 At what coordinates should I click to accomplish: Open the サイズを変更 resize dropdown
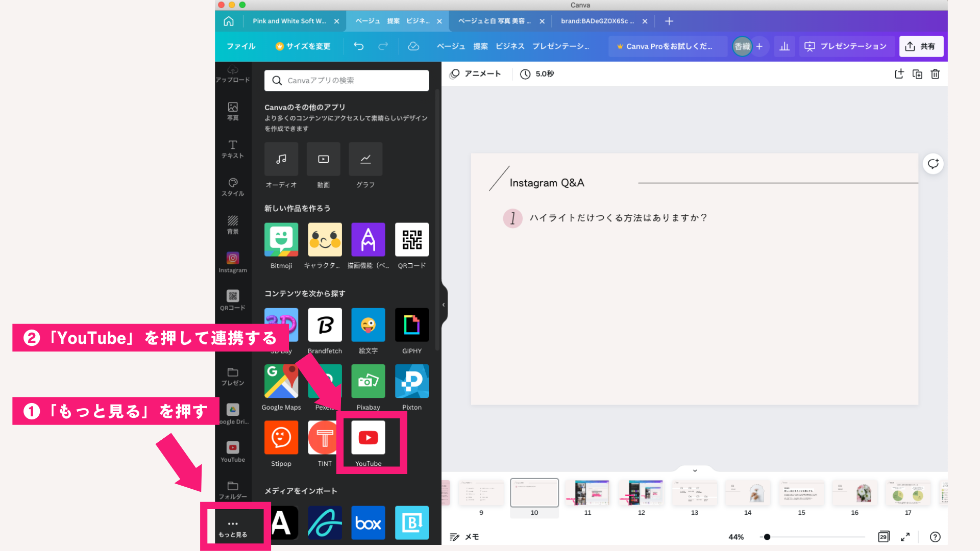pos(303,46)
